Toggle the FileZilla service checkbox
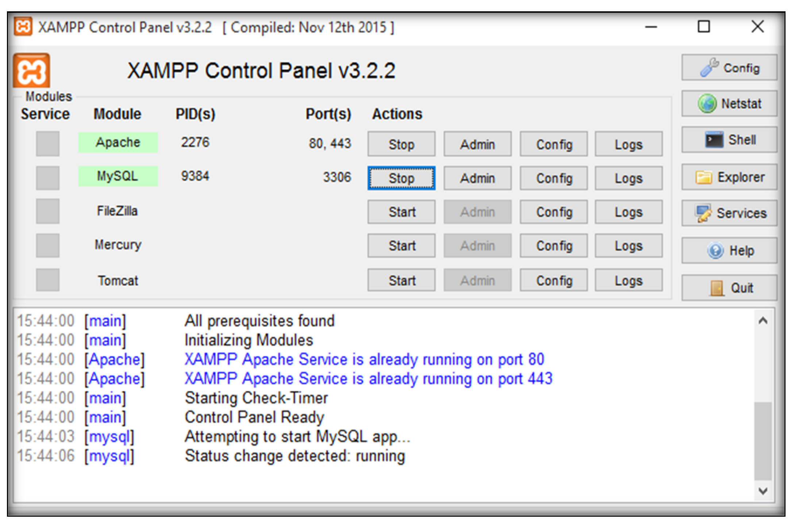Viewport: 795px width, 532px height. tap(47, 211)
